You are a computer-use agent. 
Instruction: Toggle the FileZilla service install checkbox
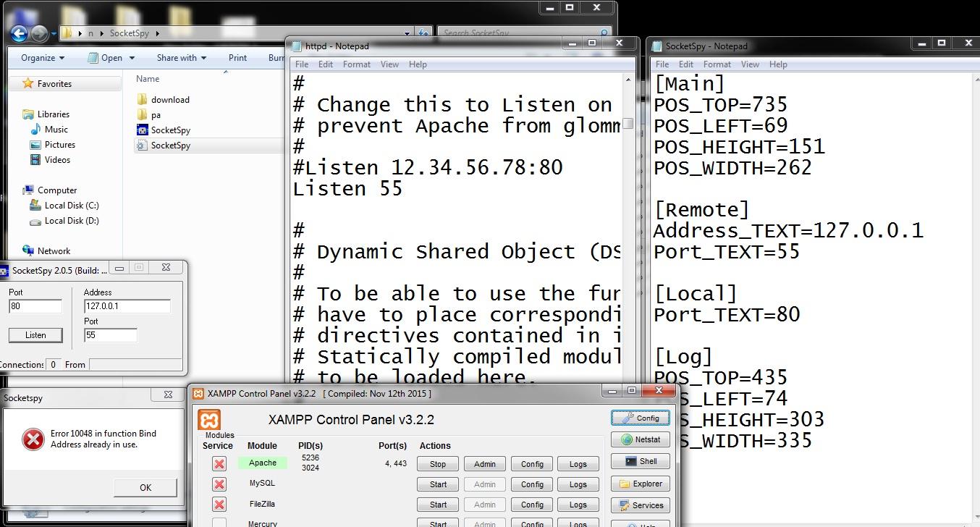(x=219, y=505)
